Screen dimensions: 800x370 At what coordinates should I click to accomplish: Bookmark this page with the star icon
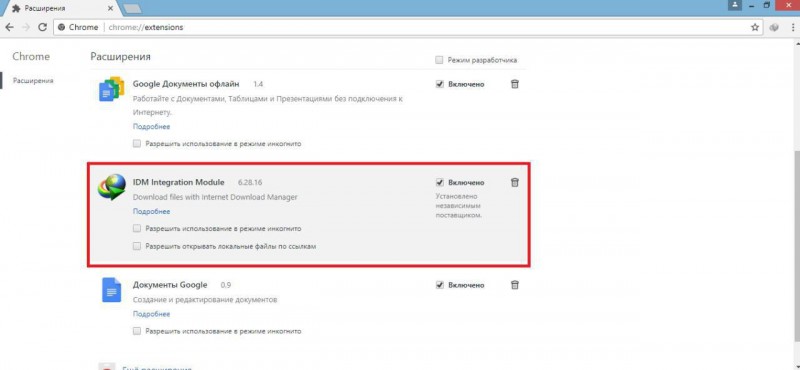point(755,28)
